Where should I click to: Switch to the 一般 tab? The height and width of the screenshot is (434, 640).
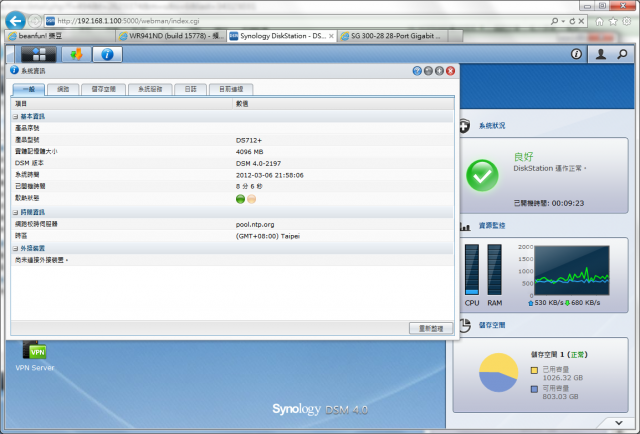29,89
